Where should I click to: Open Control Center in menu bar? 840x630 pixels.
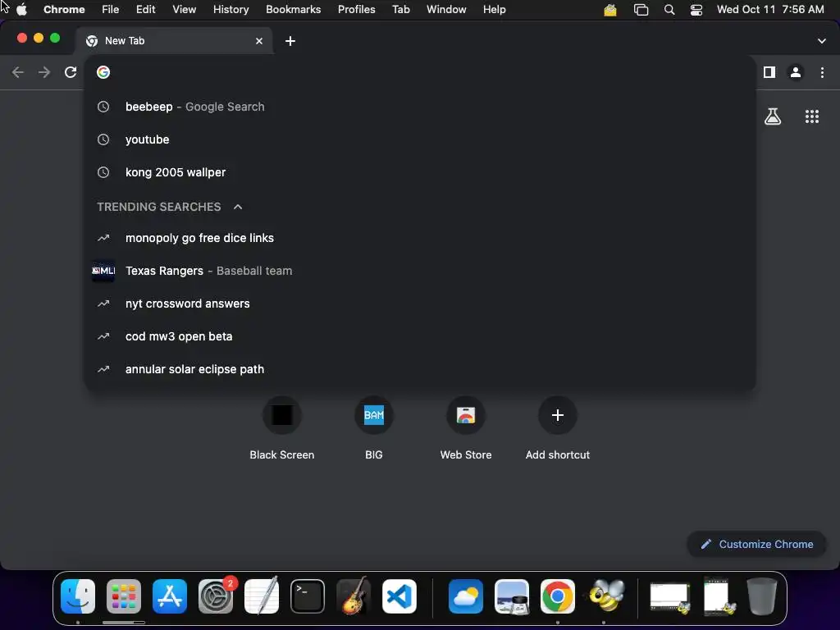point(696,10)
